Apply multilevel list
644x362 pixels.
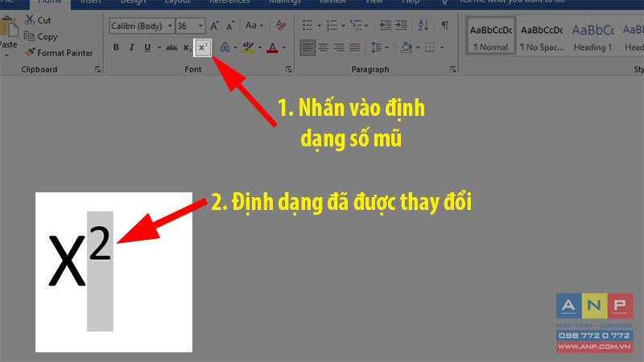pos(356,26)
